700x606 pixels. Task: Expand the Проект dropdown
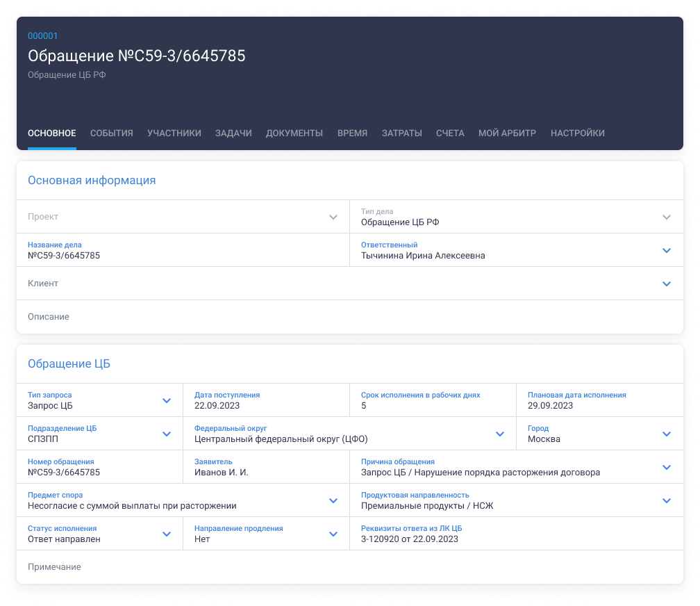pyautogui.click(x=333, y=217)
